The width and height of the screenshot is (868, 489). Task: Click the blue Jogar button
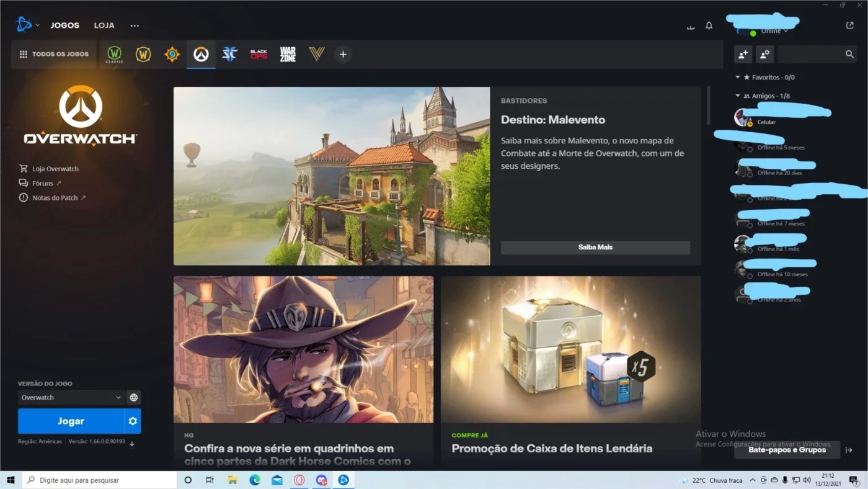[71, 421]
